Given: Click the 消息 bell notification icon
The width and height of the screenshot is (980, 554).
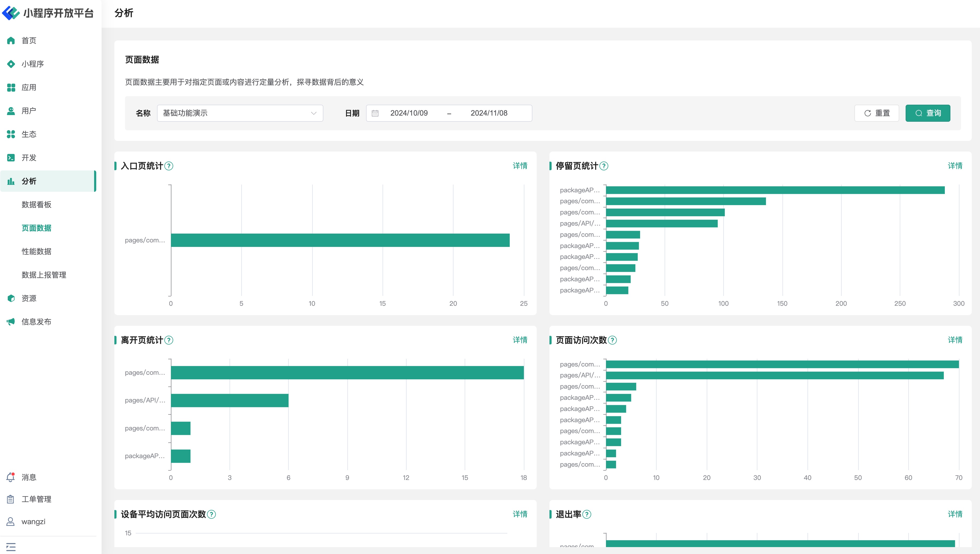Looking at the screenshot, I should click(x=11, y=477).
